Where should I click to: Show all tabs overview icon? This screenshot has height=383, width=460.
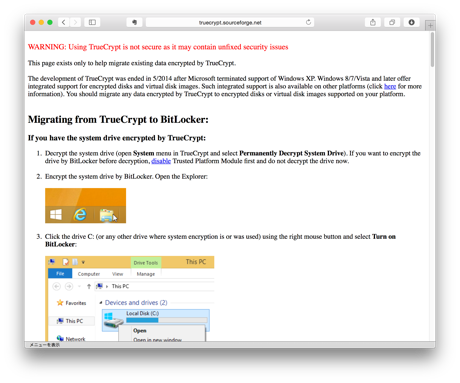392,22
